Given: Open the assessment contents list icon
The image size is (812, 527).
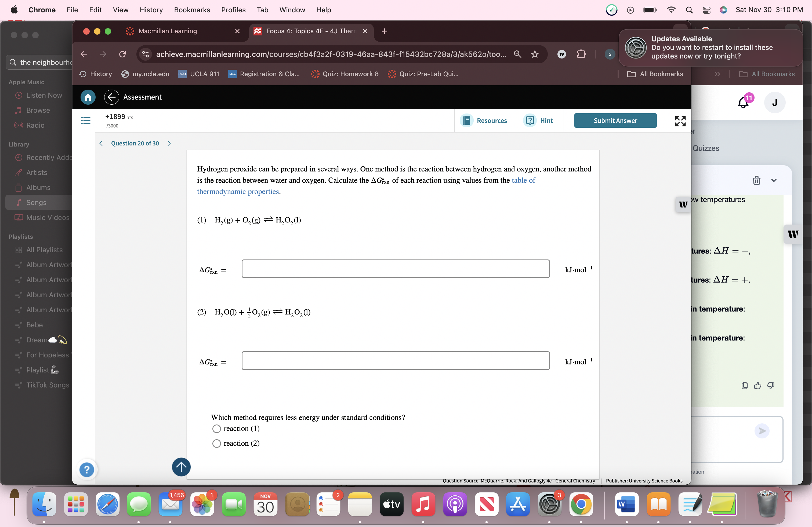Looking at the screenshot, I should tap(85, 121).
